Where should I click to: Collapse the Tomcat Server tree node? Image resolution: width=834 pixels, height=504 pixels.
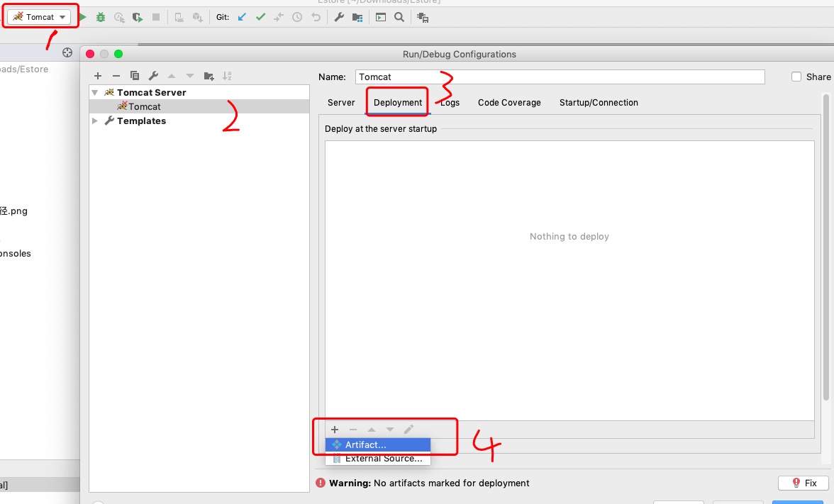click(x=95, y=93)
